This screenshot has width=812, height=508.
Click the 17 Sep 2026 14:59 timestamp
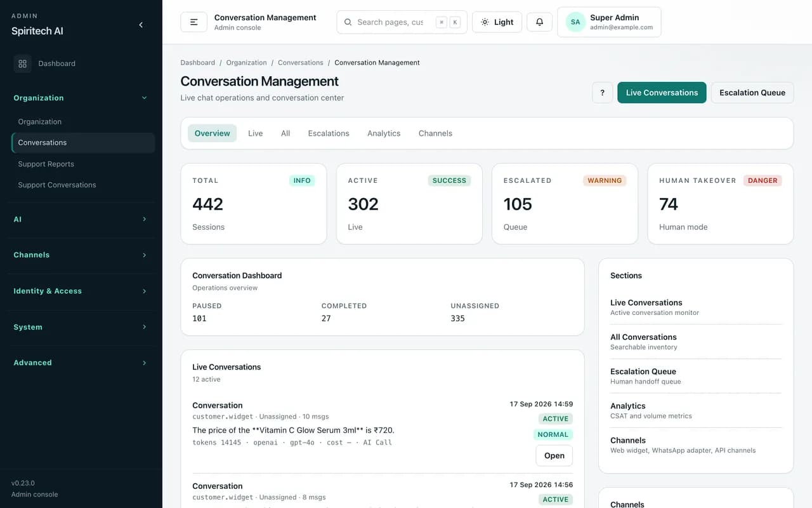[x=541, y=404]
